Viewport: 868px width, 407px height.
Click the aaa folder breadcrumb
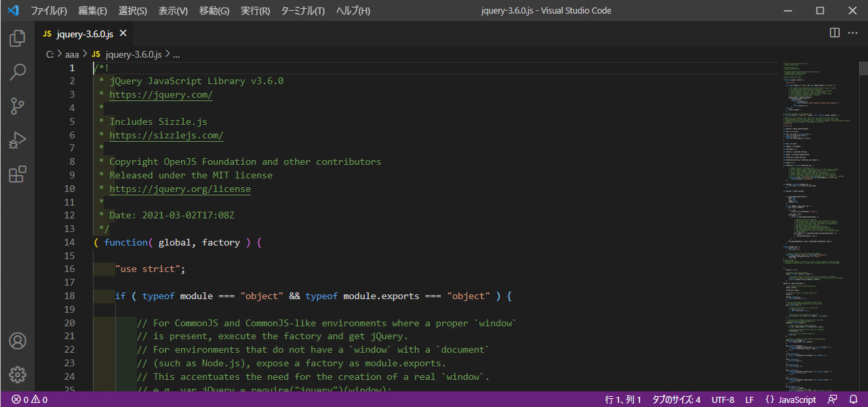pos(72,54)
